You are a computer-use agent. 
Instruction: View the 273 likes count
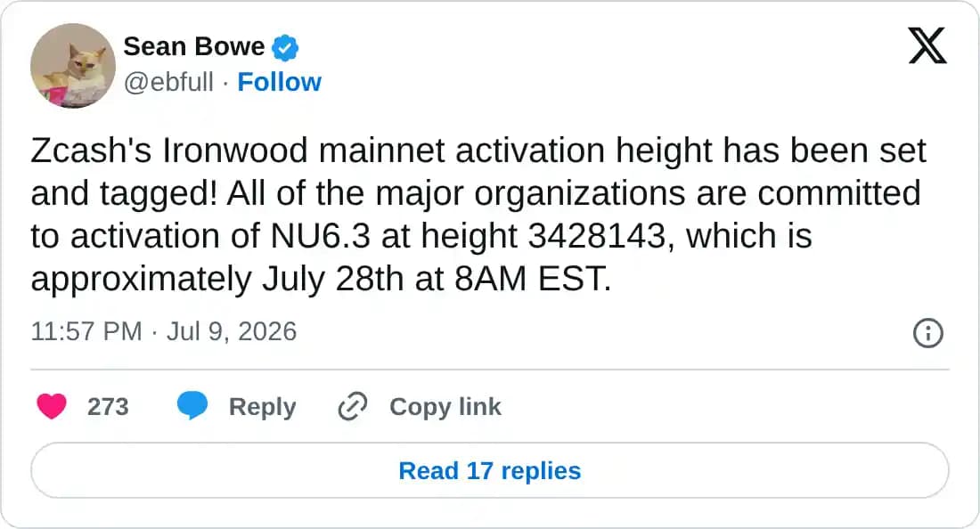pyautogui.click(x=108, y=407)
